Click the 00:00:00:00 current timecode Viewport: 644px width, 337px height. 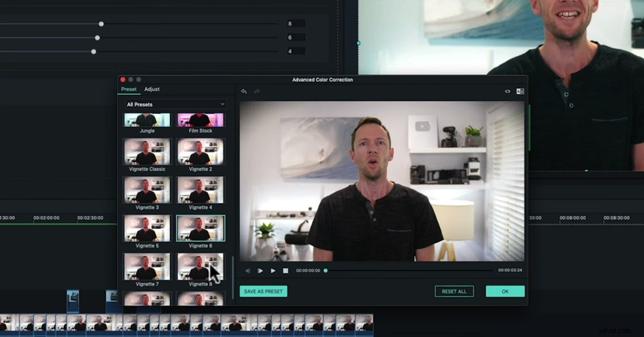(308, 271)
